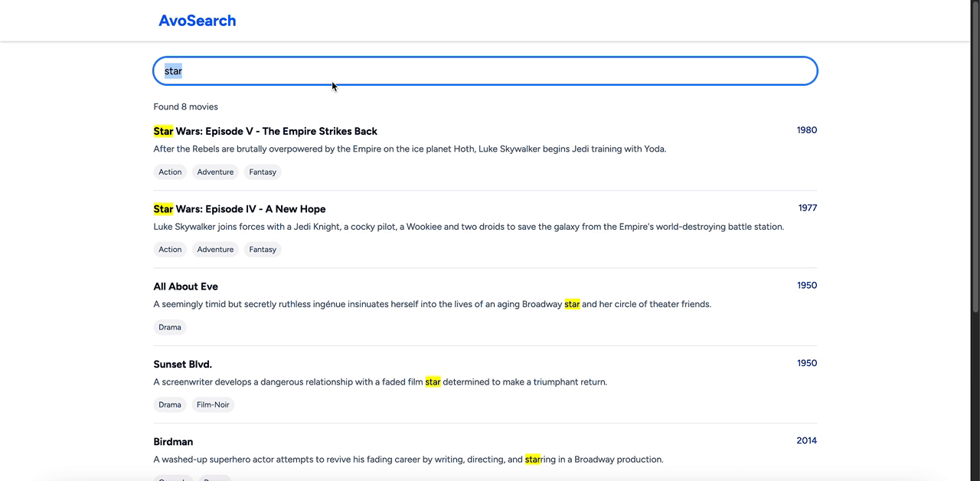
Task: Focus the search box containing "star"
Action: tap(485, 71)
